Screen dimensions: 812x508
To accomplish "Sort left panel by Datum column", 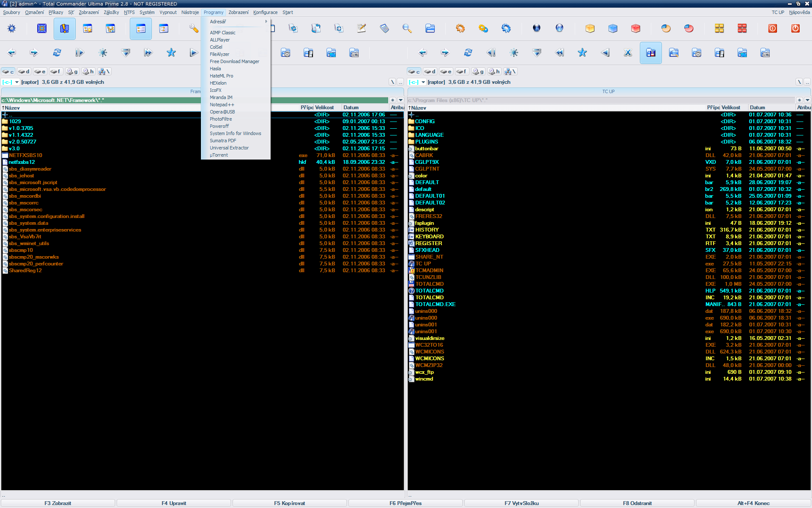I will pos(365,108).
